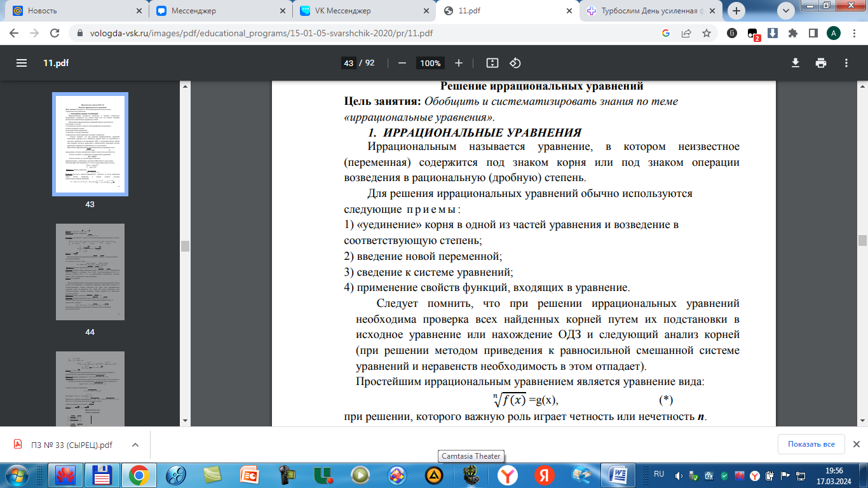Open Chrome from the taskbar
Screen dimensions: 868x488
point(139,475)
